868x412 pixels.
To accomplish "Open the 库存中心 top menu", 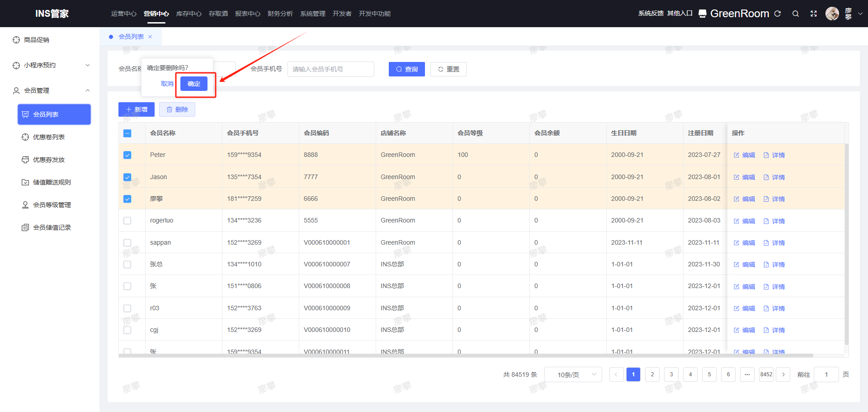I will 189,14.
